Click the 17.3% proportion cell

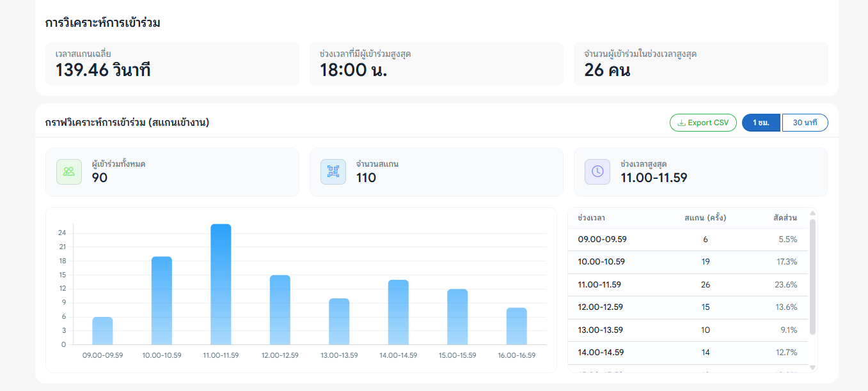[787, 262]
